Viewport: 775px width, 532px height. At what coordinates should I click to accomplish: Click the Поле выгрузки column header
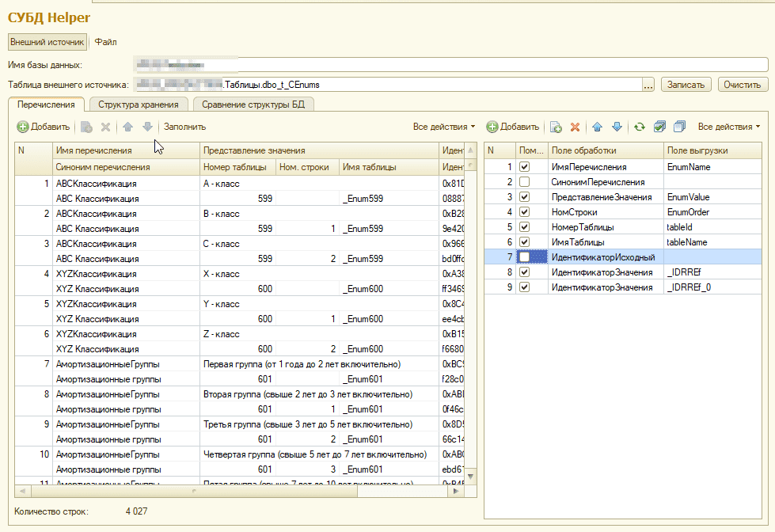(712, 150)
